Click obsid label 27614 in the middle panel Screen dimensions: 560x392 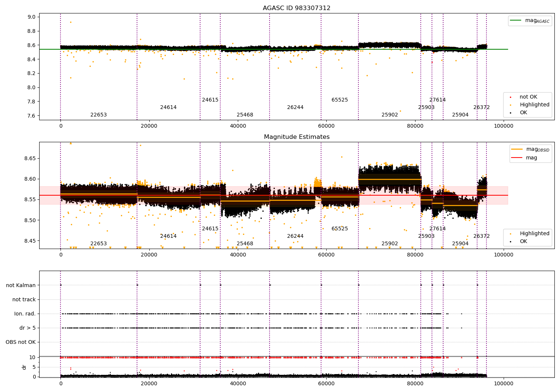[x=438, y=229]
